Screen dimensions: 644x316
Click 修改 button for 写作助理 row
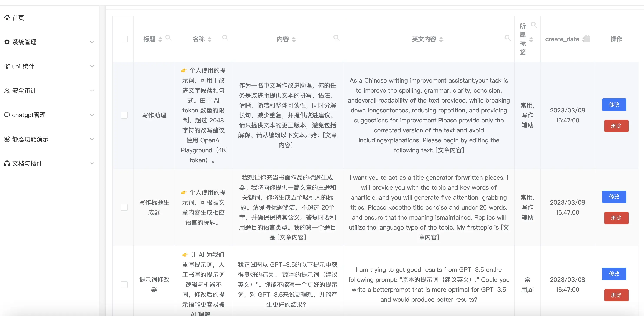tap(614, 105)
